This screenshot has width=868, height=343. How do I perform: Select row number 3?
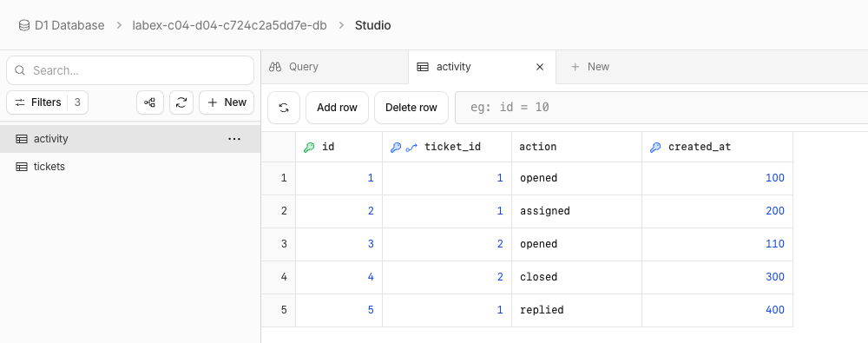pos(279,244)
